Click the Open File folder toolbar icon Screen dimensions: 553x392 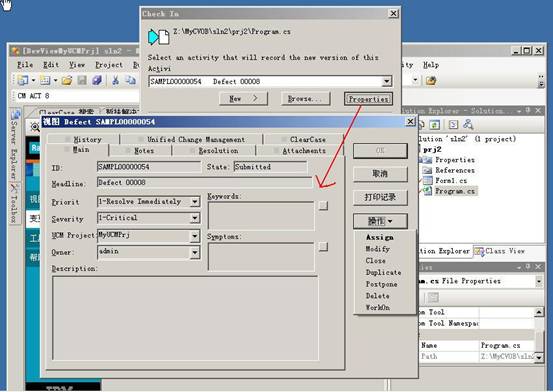tap(67, 80)
